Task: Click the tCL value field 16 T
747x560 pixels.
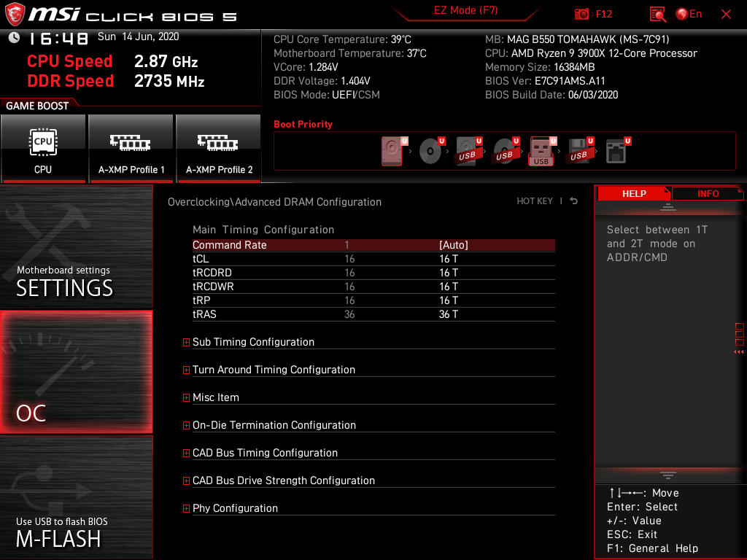Action: [x=449, y=259]
